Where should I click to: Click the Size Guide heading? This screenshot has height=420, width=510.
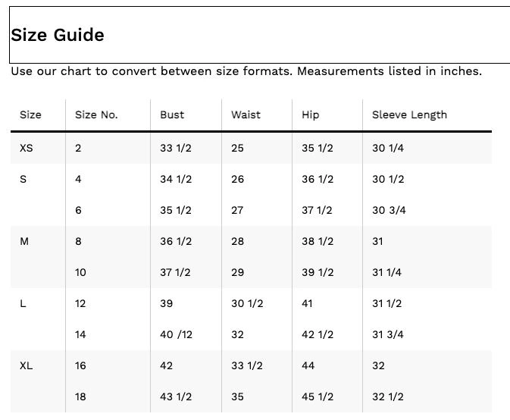point(58,35)
